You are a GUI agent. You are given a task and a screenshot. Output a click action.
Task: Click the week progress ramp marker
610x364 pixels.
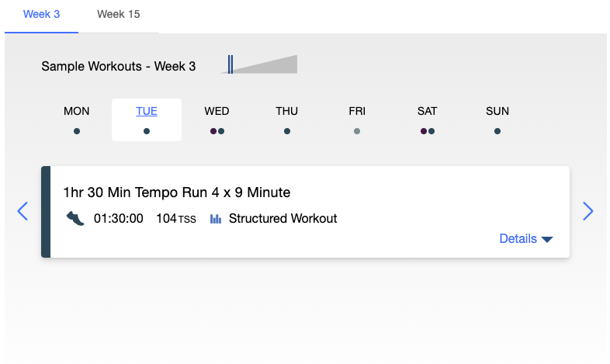(230, 64)
